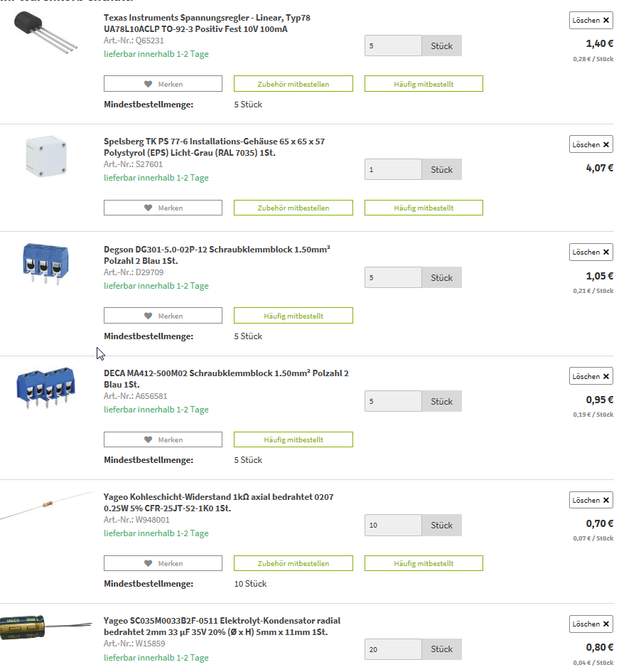Delete the Degson screw terminal block
The width and height of the screenshot is (636, 672).
[591, 252]
